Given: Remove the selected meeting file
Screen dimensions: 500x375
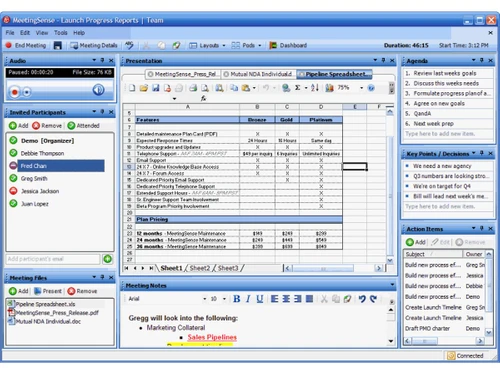Looking at the screenshot, I should click(x=82, y=291).
